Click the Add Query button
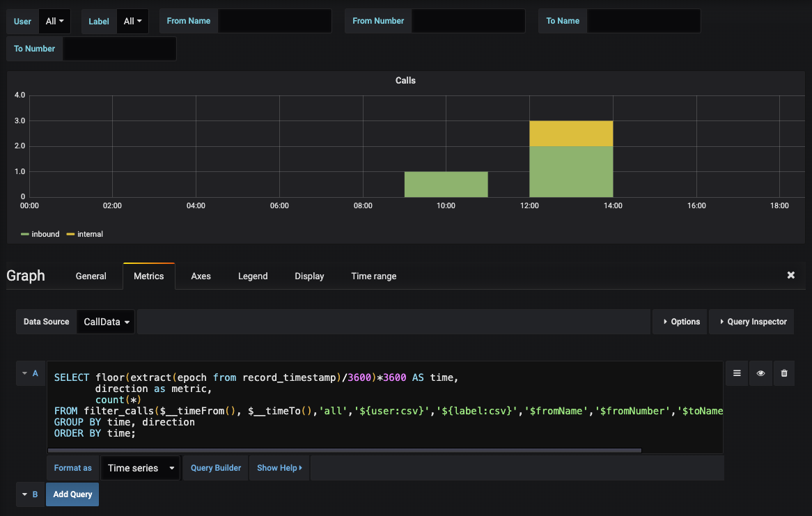Viewport: 812px width, 516px height. (x=72, y=494)
